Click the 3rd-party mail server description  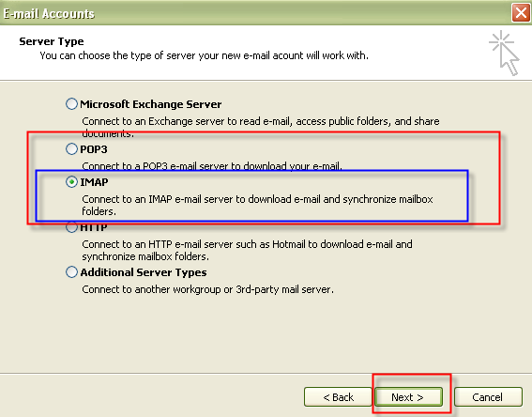[207, 289]
